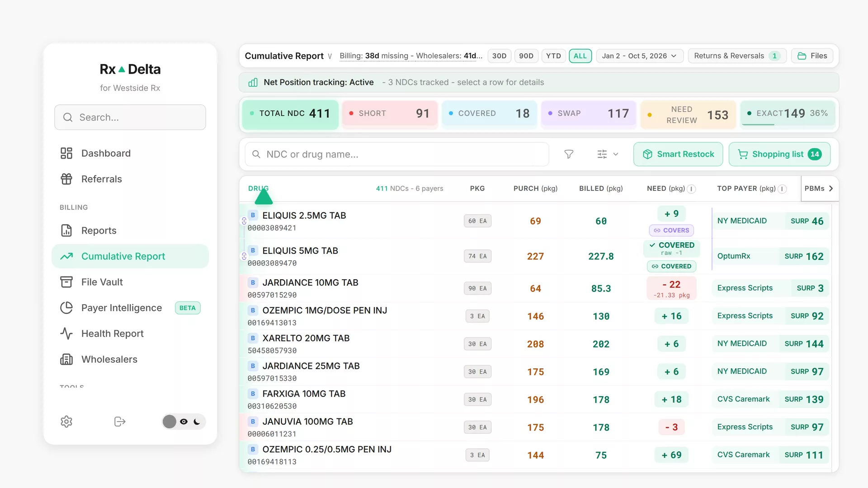Open the Files button

[x=812, y=56]
